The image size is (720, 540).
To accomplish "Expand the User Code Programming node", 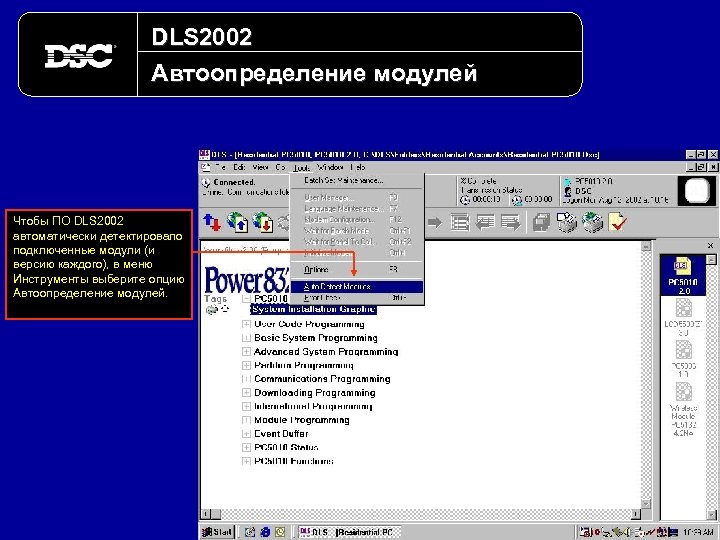I will 247,324.
